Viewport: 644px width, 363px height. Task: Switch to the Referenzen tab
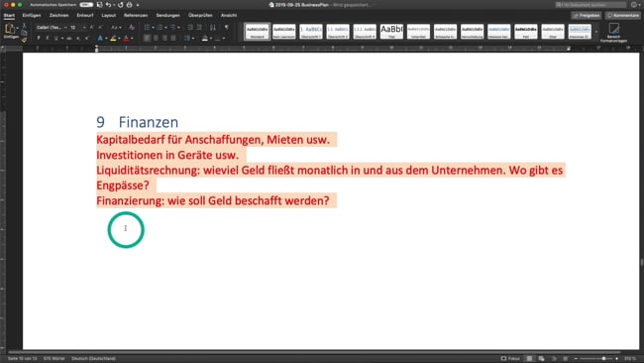tap(136, 15)
